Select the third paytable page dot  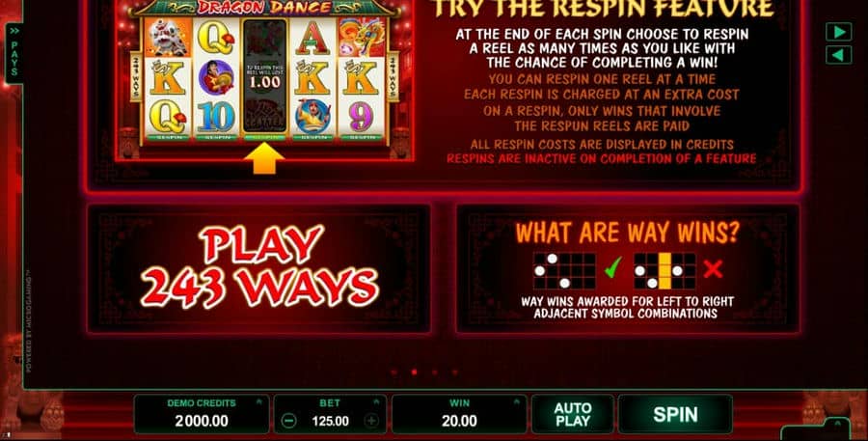tap(435, 372)
